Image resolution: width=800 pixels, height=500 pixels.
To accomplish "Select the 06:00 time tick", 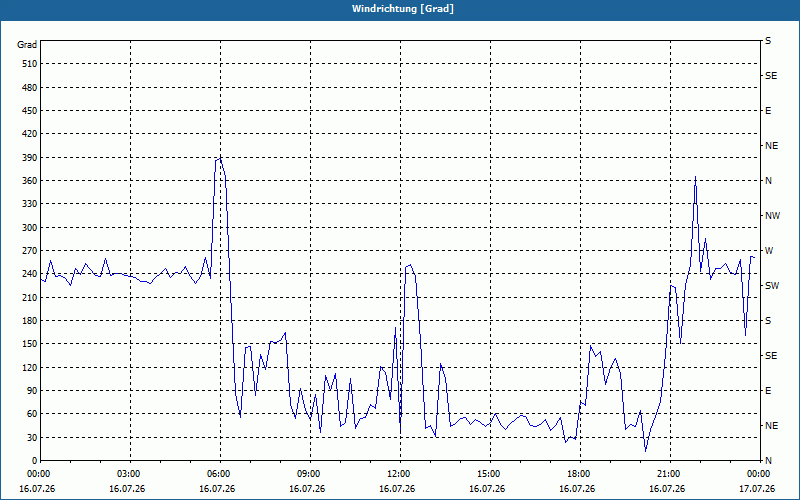I will click(x=219, y=474).
